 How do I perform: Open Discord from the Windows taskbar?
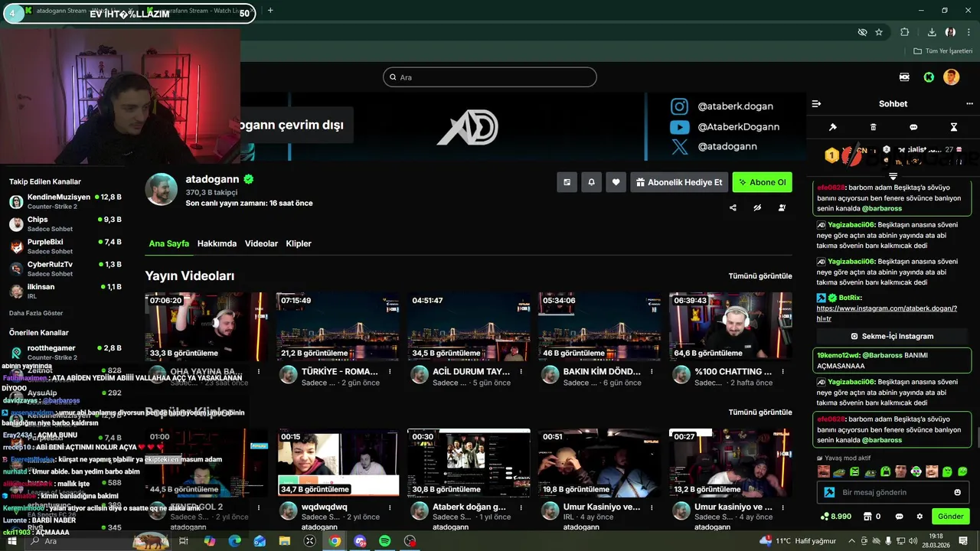360,541
